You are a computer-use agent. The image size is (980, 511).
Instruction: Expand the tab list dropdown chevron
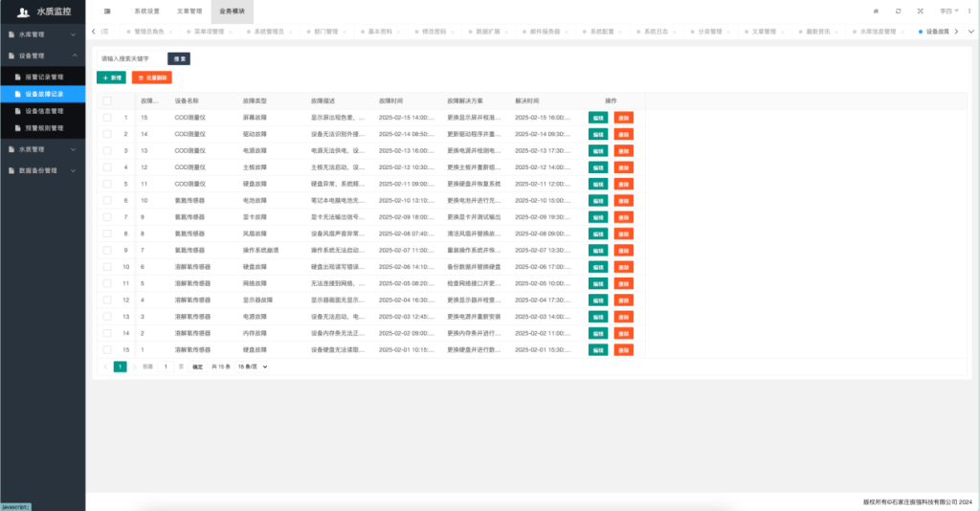[970, 32]
